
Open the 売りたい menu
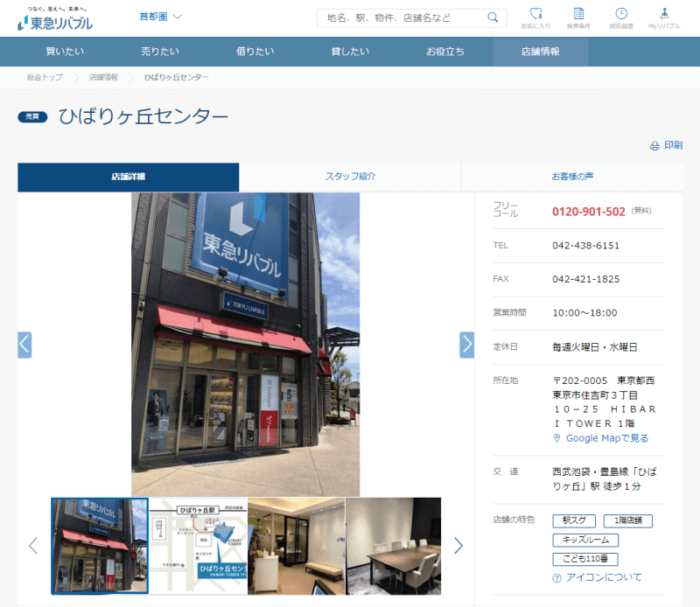click(x=160, y=52)
